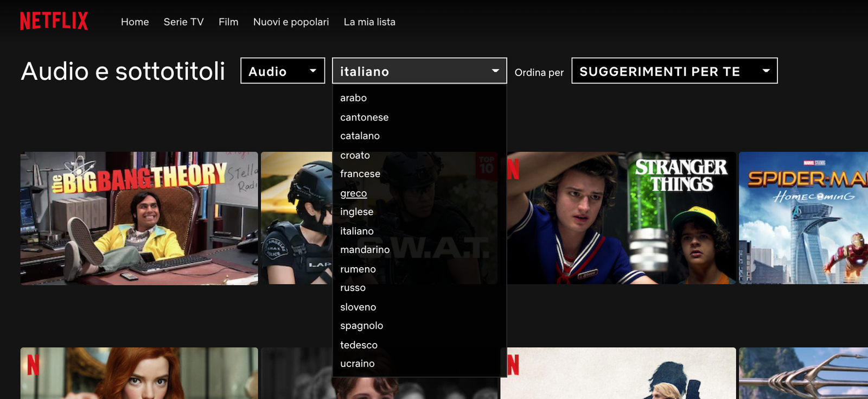Select arabo from language list
868x399 pixels.
(x=353, y=98)
